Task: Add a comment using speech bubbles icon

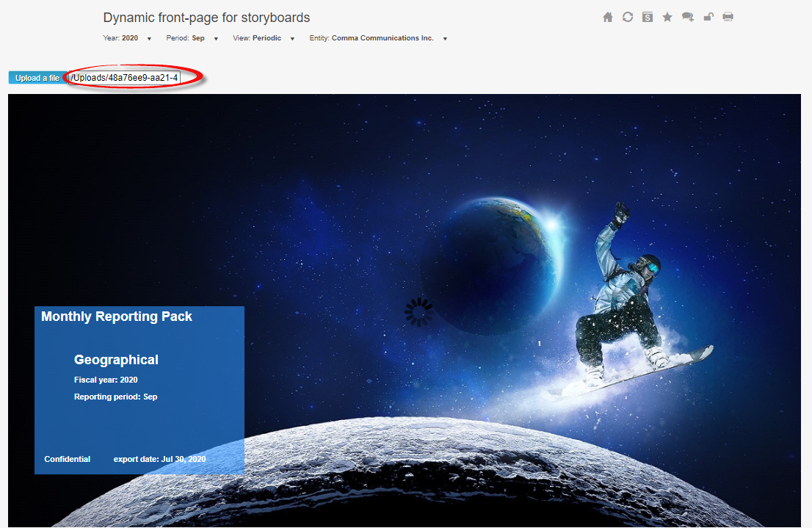Action: [x=688, y=17]
